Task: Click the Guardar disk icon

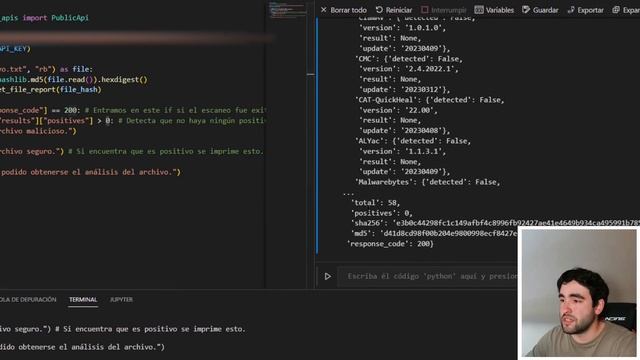Action: click(x=526, y=10)
